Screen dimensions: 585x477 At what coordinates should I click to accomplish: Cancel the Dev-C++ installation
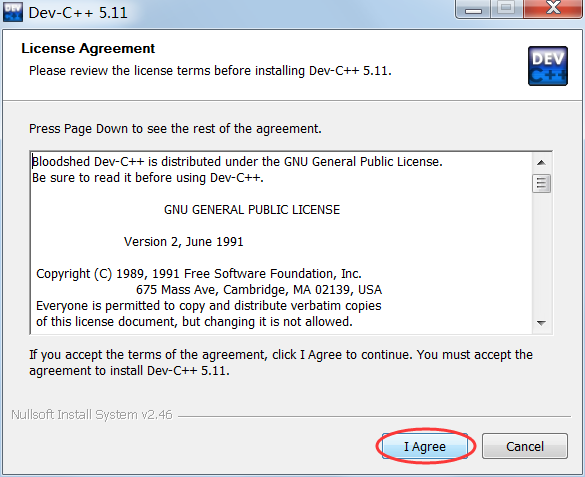pos(525,446)
